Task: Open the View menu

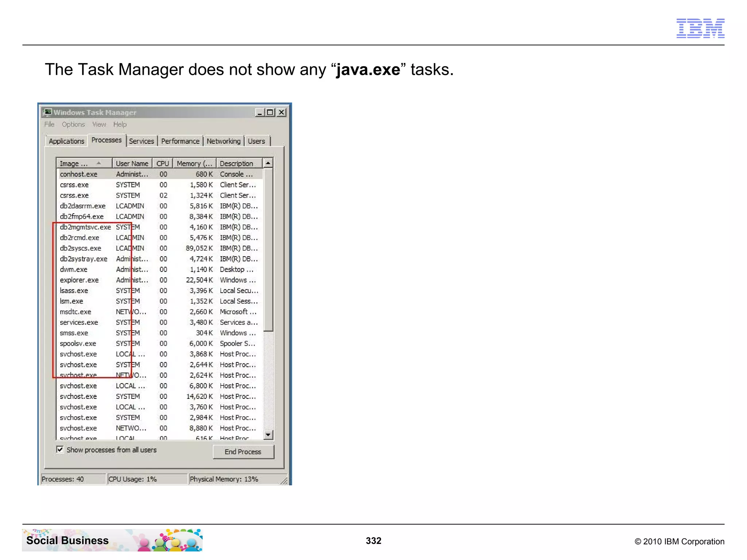Action: click(x=99, y=124)
